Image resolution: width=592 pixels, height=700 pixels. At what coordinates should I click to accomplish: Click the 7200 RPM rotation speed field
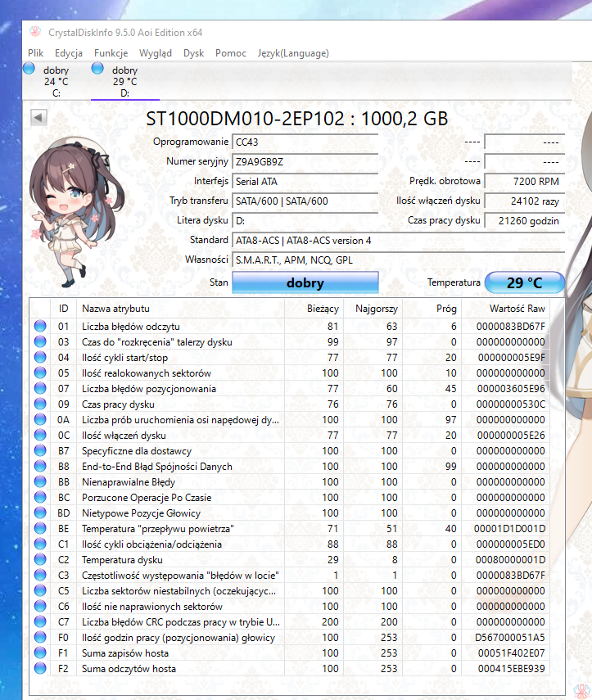coord(525,181)
